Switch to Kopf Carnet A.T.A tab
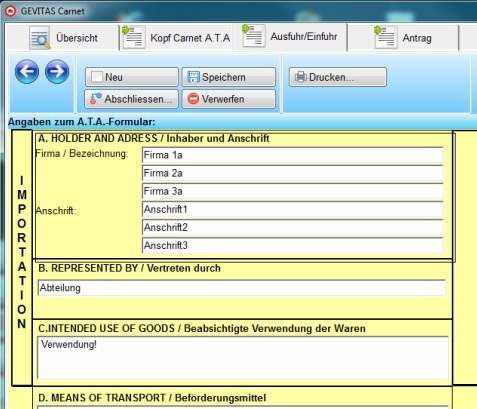 (x=176, y=38)
